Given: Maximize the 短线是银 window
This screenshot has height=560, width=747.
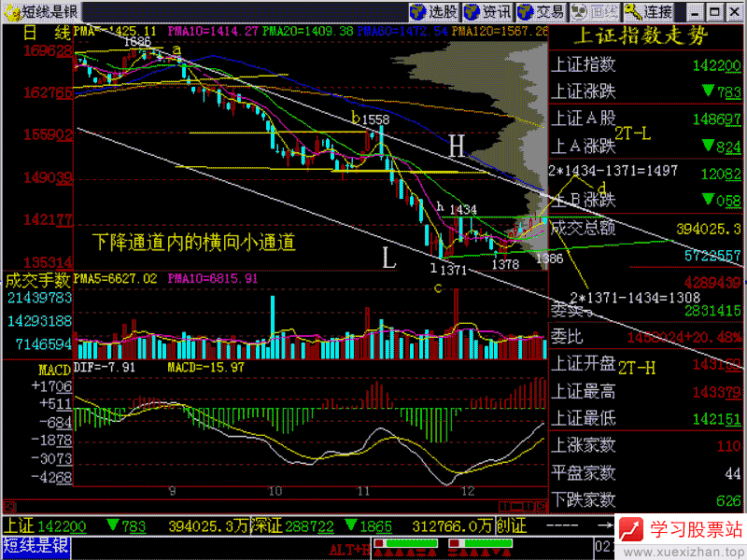Looking at the screenshot, I should (x=714, y=12).
